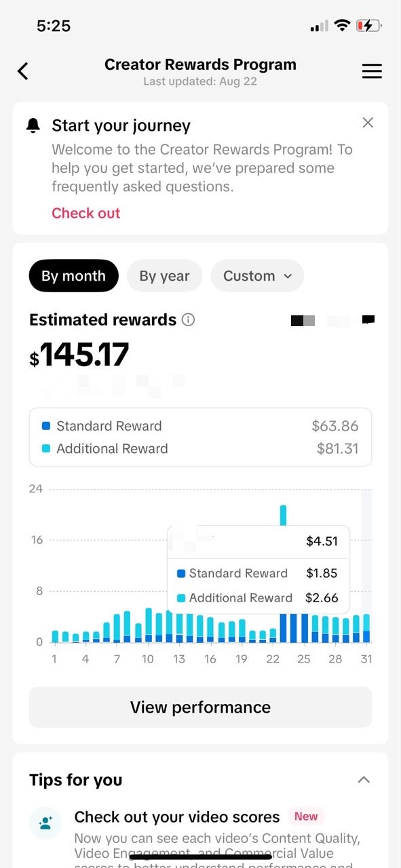Select the By month filter

(73, 276)
